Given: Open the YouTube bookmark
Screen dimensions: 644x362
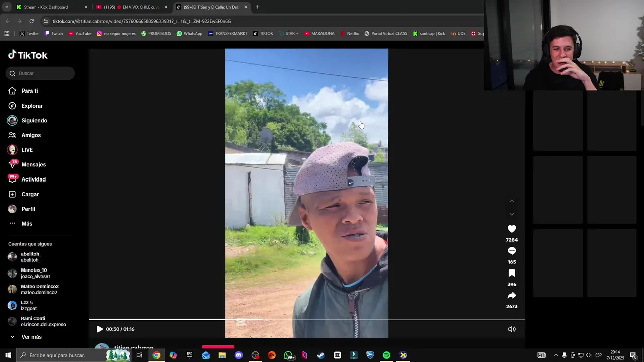Looking at the screenshot, I should [80, 34].
